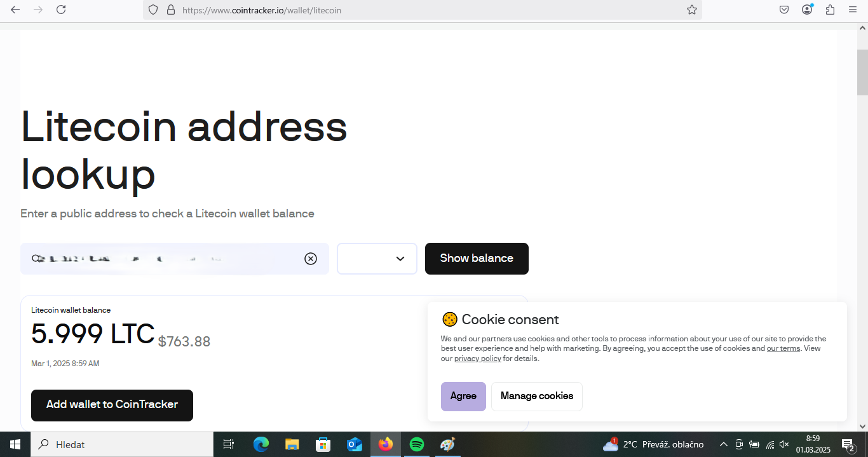
Task: Click the page vertical scrollbar thumb
Action: (862, 71)
